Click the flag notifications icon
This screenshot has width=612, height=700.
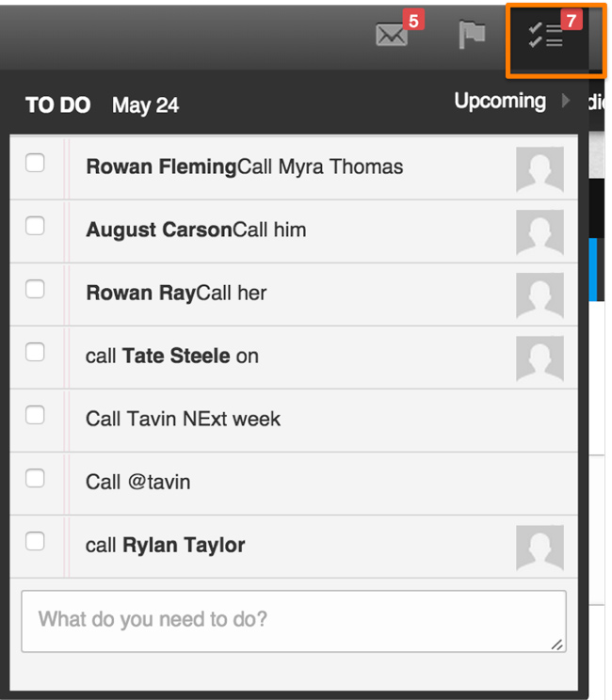(x=471, y=36)
